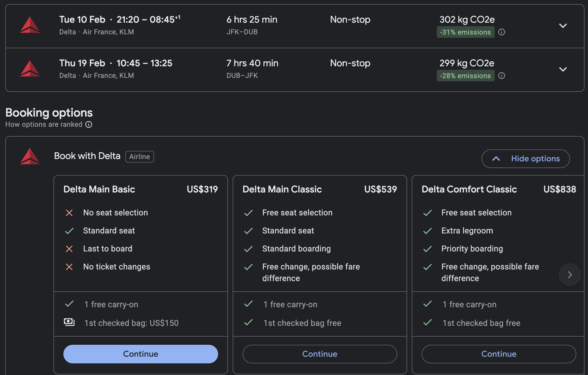Click the checkmark beside Comfort Classic 1 free carry-on

click(427, 304)
